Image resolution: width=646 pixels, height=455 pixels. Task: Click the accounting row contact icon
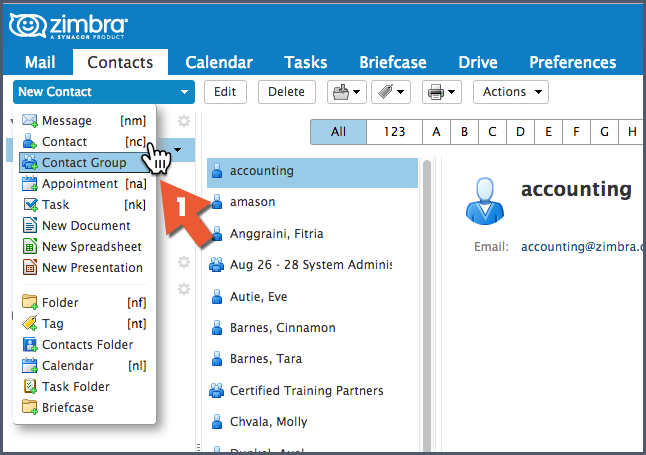pos(217,171)
